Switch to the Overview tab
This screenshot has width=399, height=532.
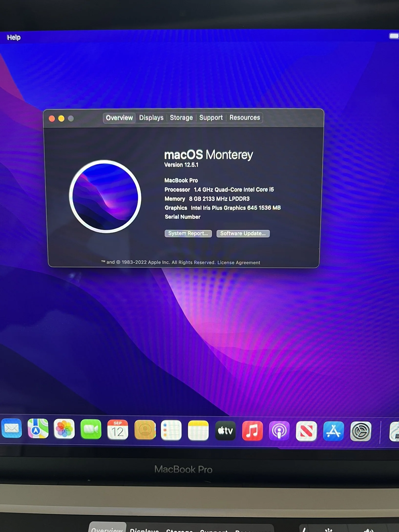pos(119,118)
